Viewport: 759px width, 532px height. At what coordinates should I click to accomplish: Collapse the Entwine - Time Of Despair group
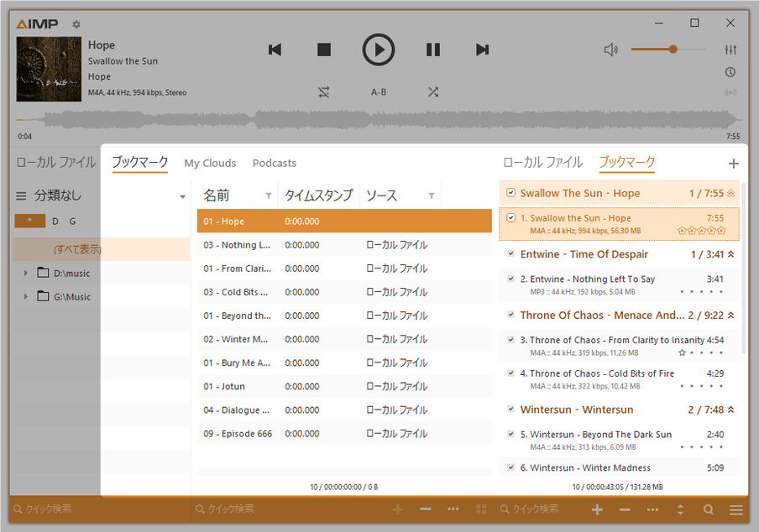(x=731, y=254)
